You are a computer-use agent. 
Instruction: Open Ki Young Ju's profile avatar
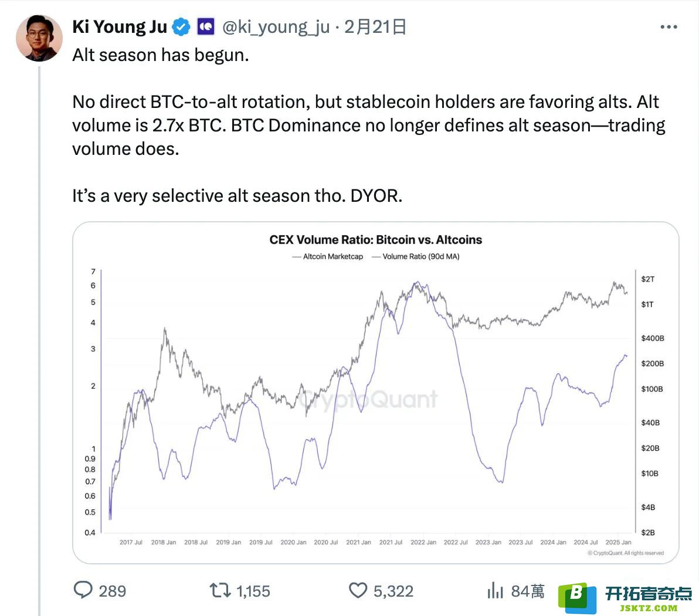[x=39, y=38]
